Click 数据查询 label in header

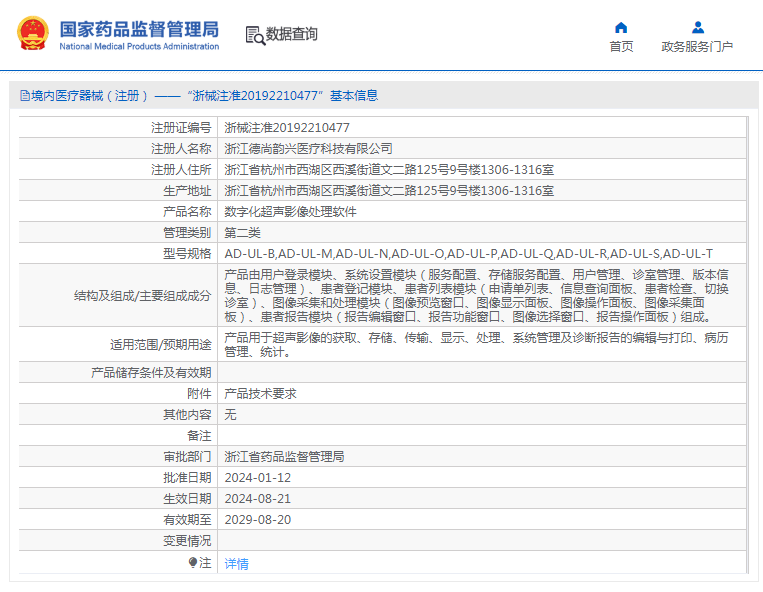tap(291, 34)
